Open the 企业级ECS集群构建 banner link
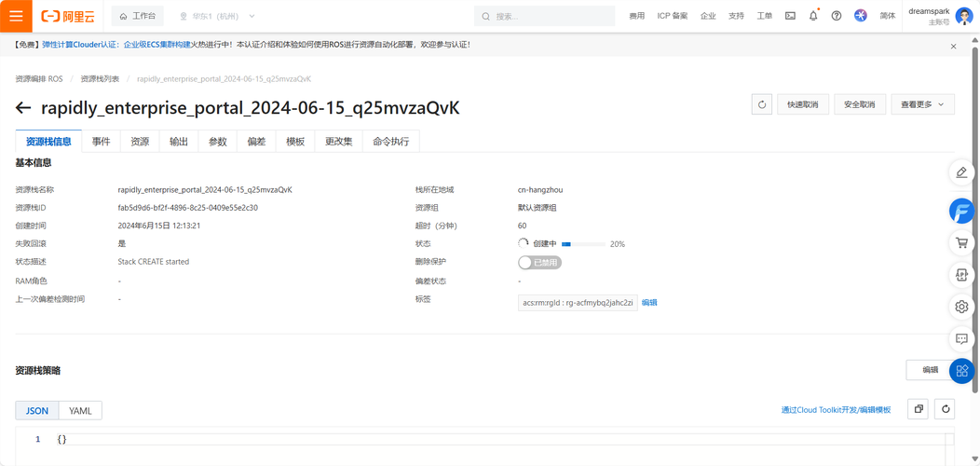Image resolution: width=980 pixels, height=466 pixels. tap(157, 45)
